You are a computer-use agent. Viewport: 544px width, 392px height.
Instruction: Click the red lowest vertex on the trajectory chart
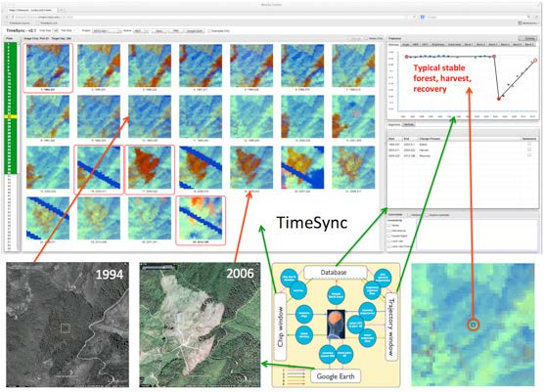499,99
